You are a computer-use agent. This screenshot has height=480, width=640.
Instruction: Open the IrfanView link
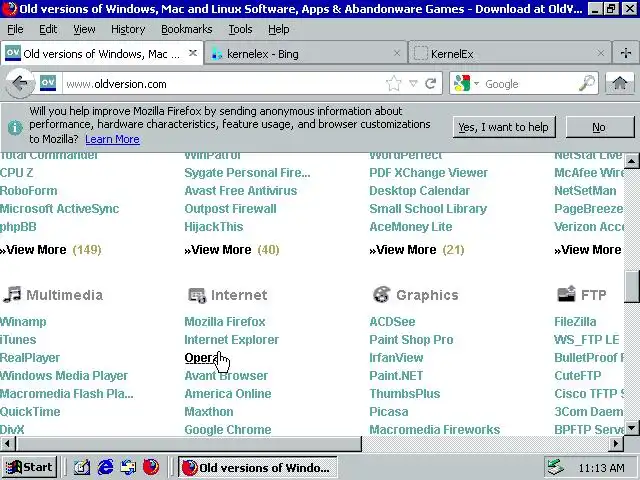[396, 358]
